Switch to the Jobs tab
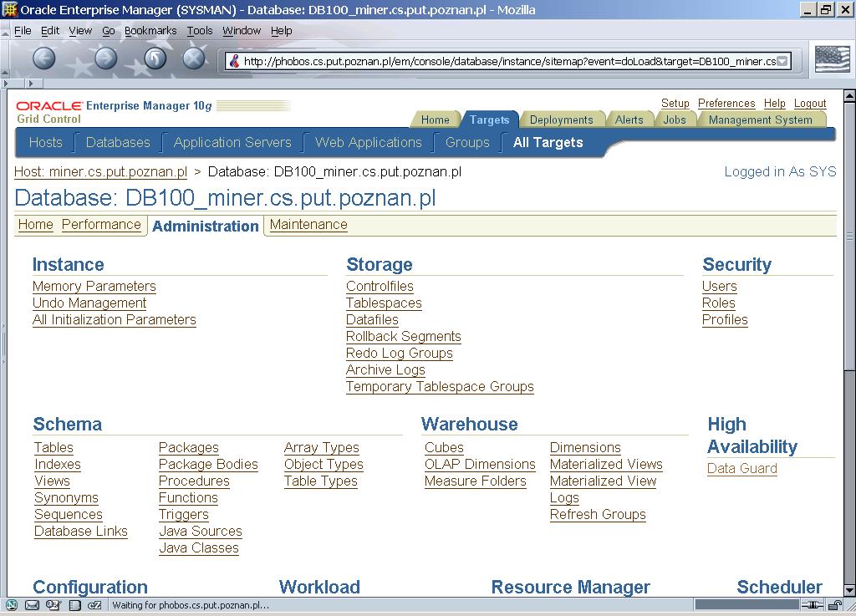The width and height of the screenshot is (856, 616). point(675,120)
